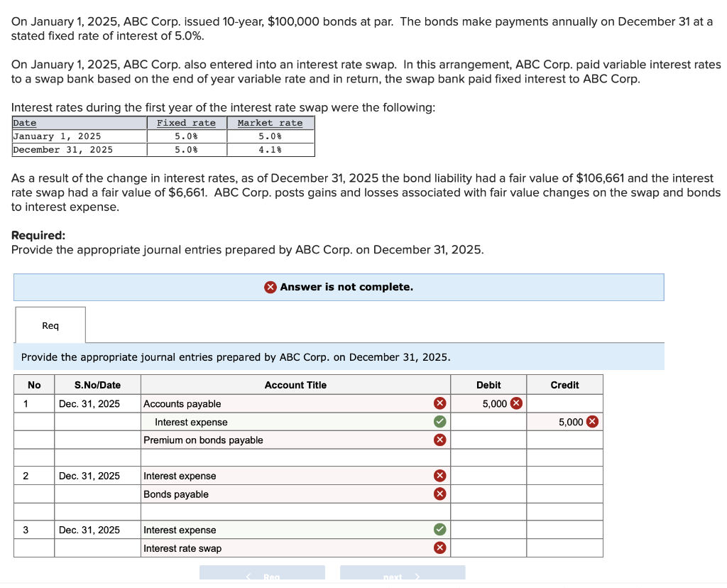Open the Interest rate swap account title selector
The width and height of the screenshot is (727, 588).
click(284, 548)
